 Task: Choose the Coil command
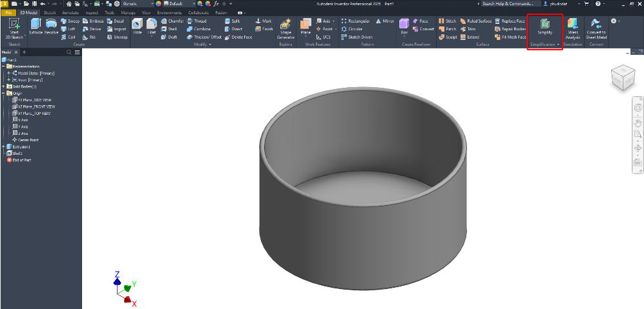click(x=68, y=37)
